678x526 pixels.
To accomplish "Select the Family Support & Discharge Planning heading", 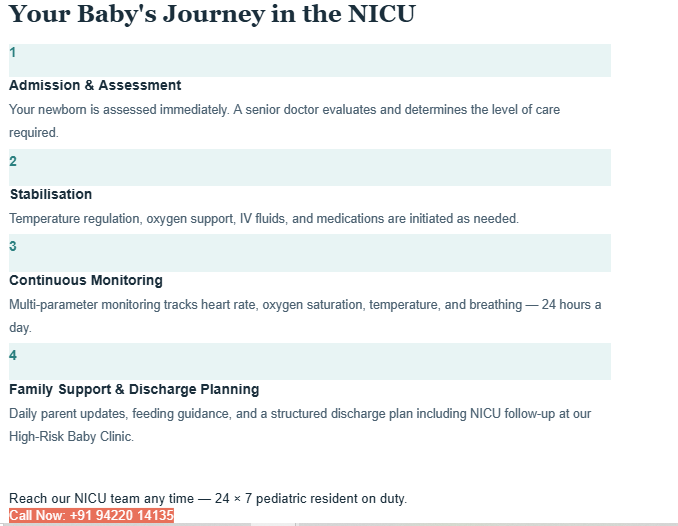I will (x=134, y=389).
